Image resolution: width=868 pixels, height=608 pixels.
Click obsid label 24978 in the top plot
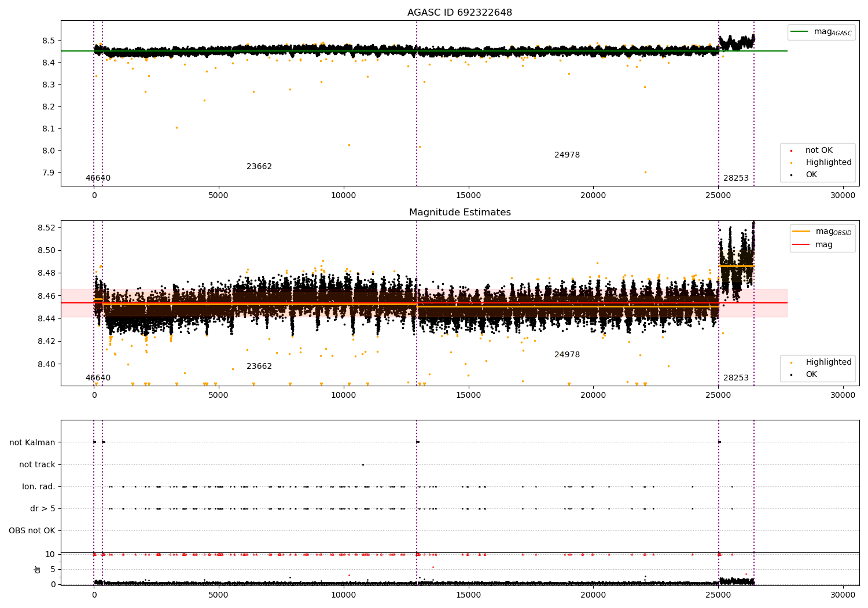(567, 155)
